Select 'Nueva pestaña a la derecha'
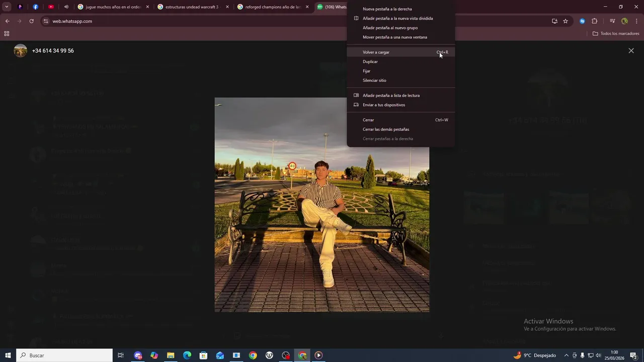Viewport: 644px width, 362px height. point(401,9)
